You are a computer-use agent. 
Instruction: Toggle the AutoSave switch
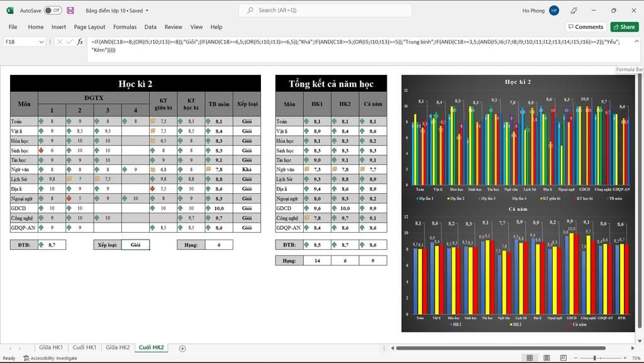click(x=53, y=10)
